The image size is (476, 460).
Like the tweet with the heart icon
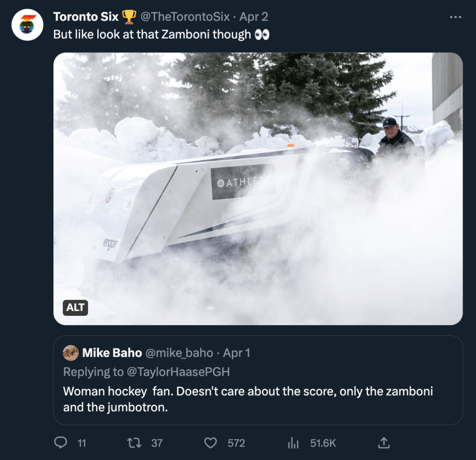[211, 443]
